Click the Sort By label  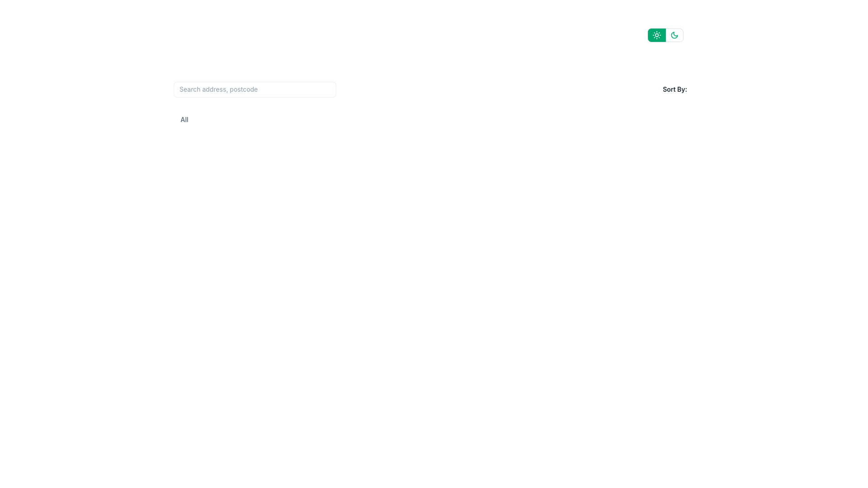[675, 89]
